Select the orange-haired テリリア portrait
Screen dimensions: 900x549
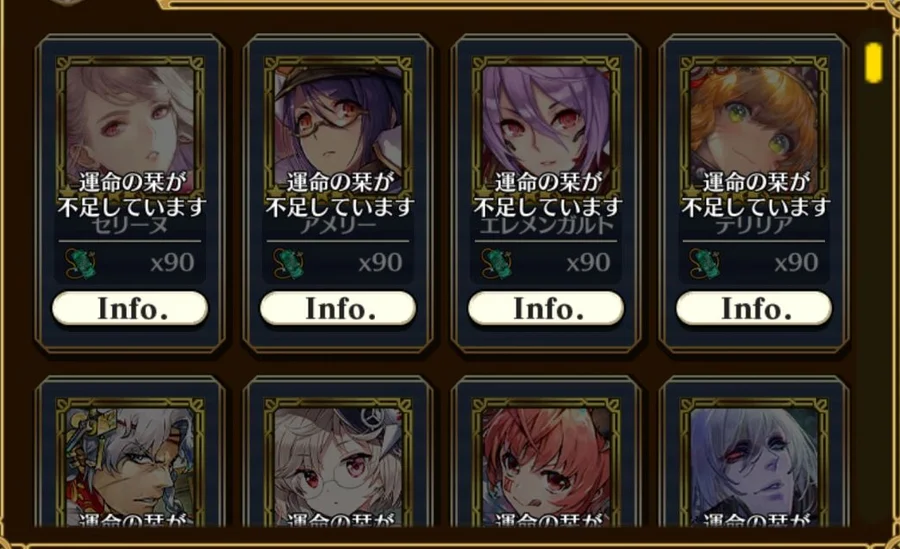pos(754,126)
